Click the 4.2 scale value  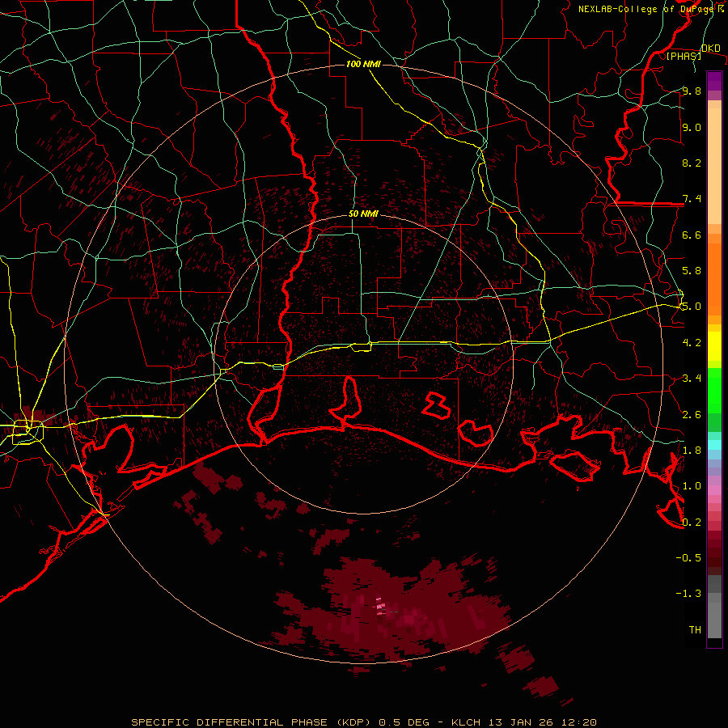[692, 343]
